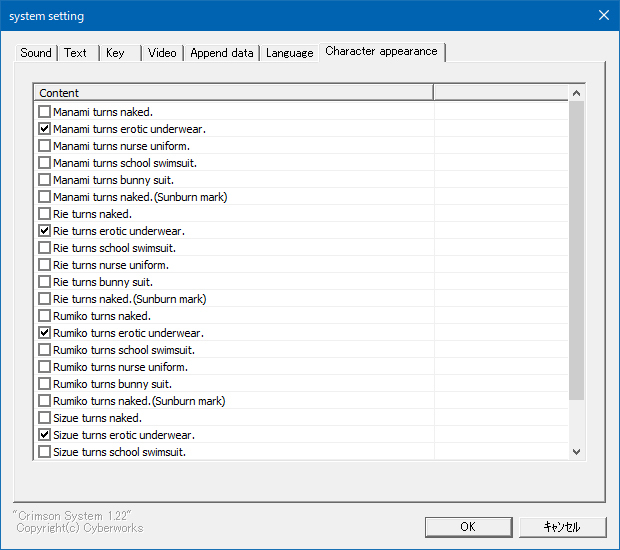Enable Rie turns school swimsuit checkbox
Image resolution: width=620 pixels, height=550 pixels.
(44, 248)
